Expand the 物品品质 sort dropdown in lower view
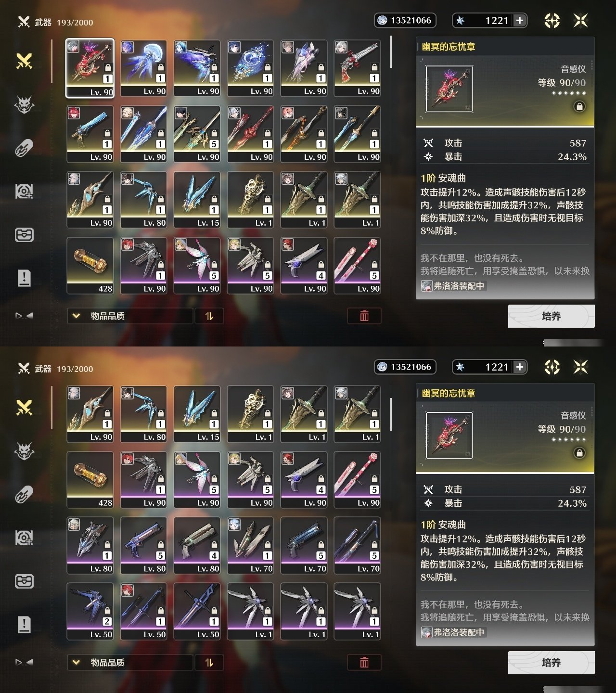This screenshot has width=616, height=693. click(x=130, y=662)
